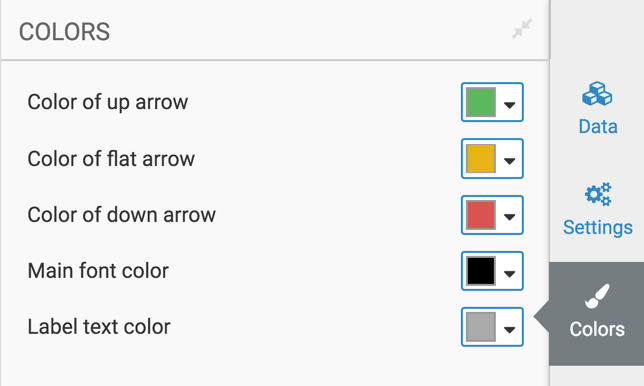Click the Data cubes icon
This screenshot has width=644, height=386.
(597, 94)
